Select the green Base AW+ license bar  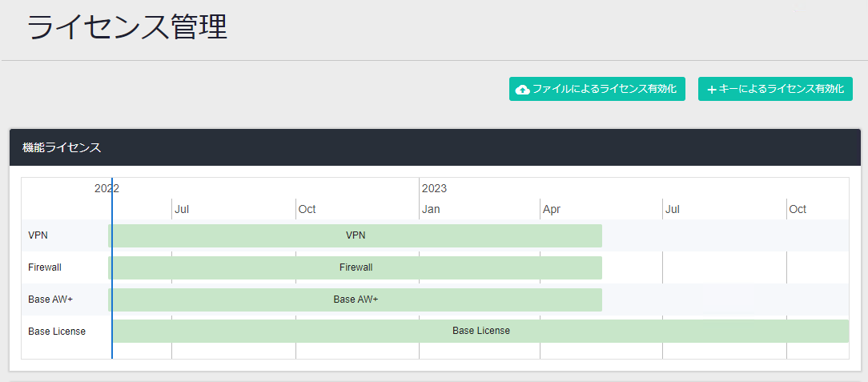click(x=355, y=300)
